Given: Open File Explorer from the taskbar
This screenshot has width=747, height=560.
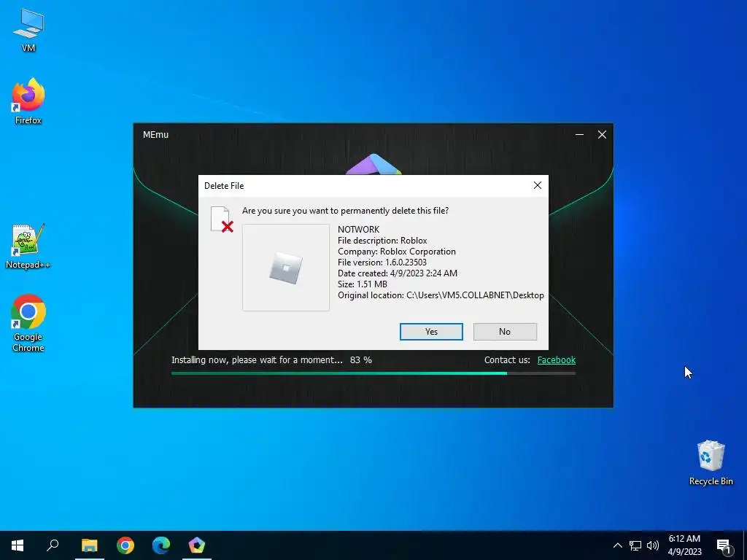Looking at the screenshot, I should pyautogui.click(x=89, y=545).
